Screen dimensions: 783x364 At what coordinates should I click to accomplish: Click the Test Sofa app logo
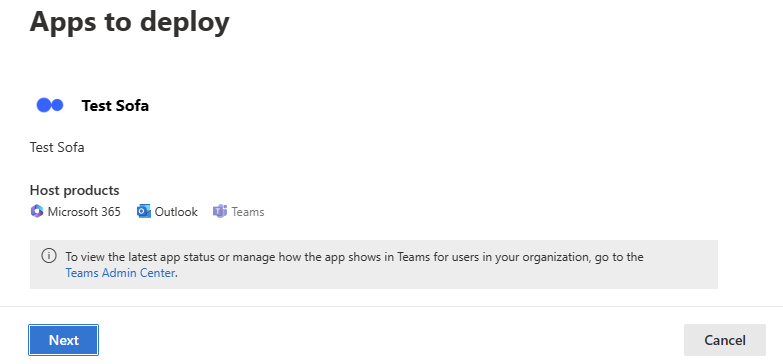(x=50, y=105)
